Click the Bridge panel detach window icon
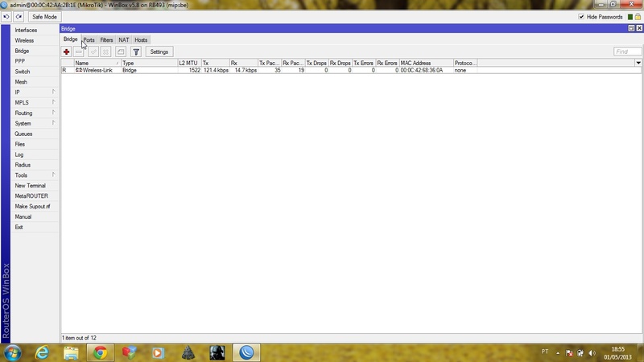The height and width of the screenshot is (362, 644). [x=632, y=28]
